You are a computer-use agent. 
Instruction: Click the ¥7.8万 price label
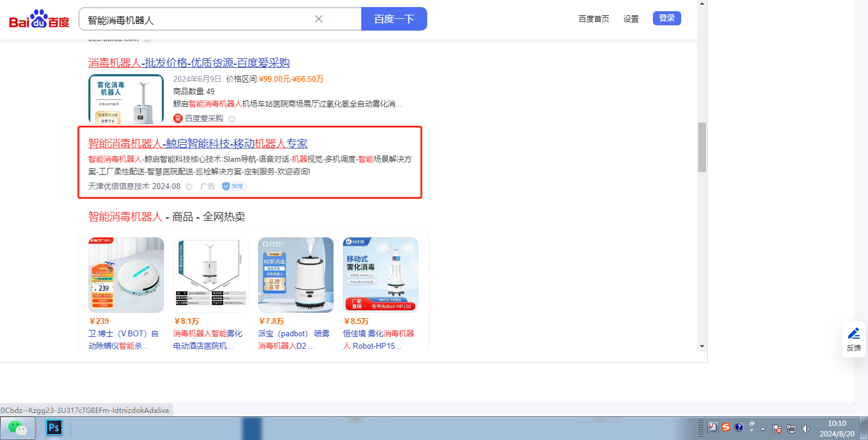[x=271, y=321]
